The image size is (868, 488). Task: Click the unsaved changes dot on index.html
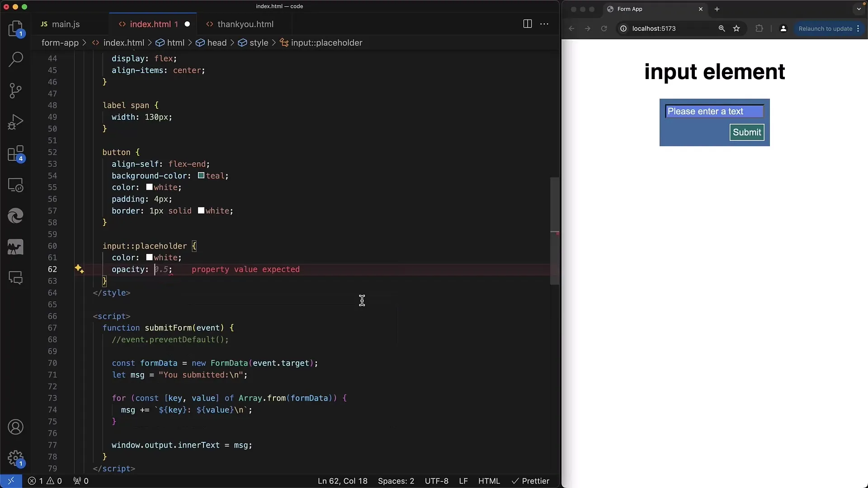pyautogui.click(x=187, y=24)
